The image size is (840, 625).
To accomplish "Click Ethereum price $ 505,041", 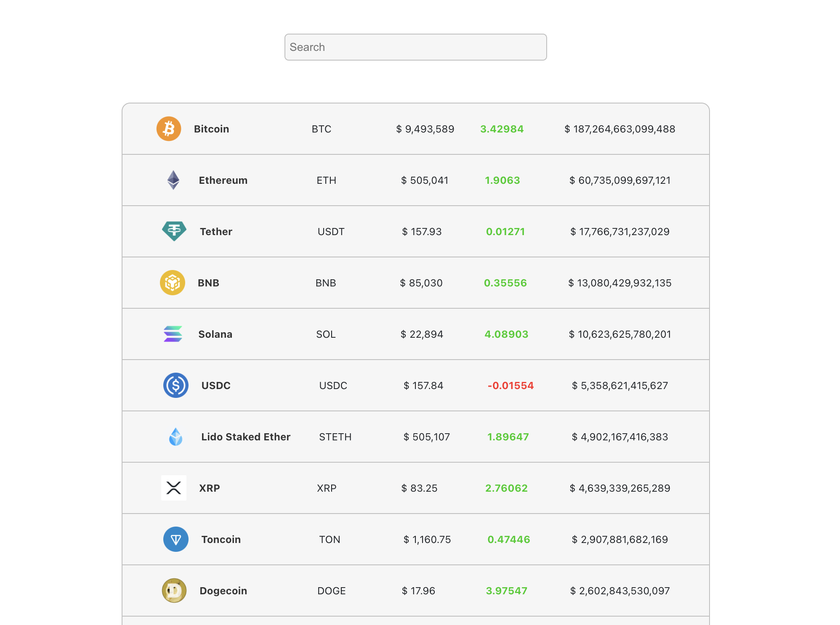I will click(x=425, y=180).
